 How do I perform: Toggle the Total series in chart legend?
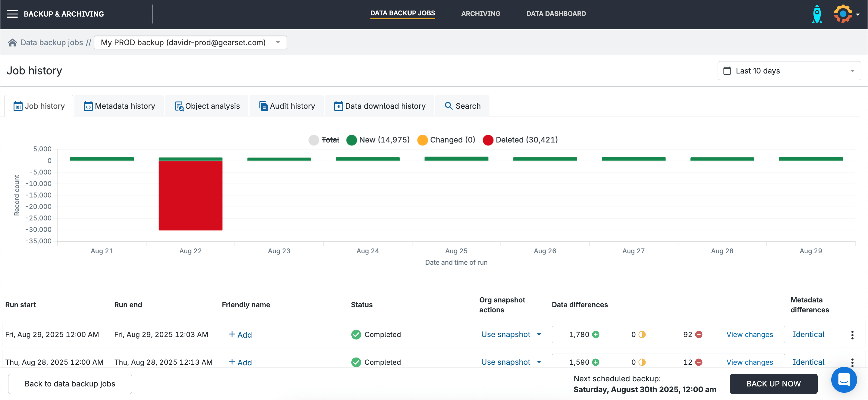324,140
